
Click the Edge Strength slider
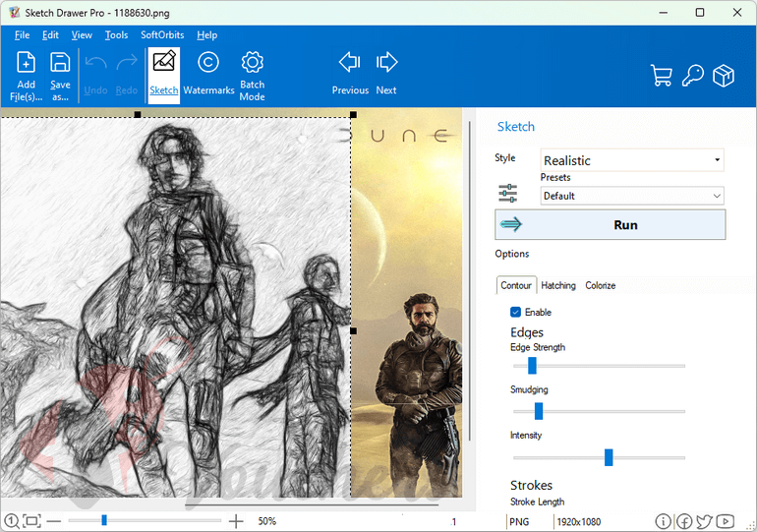(x=532, y=366)
